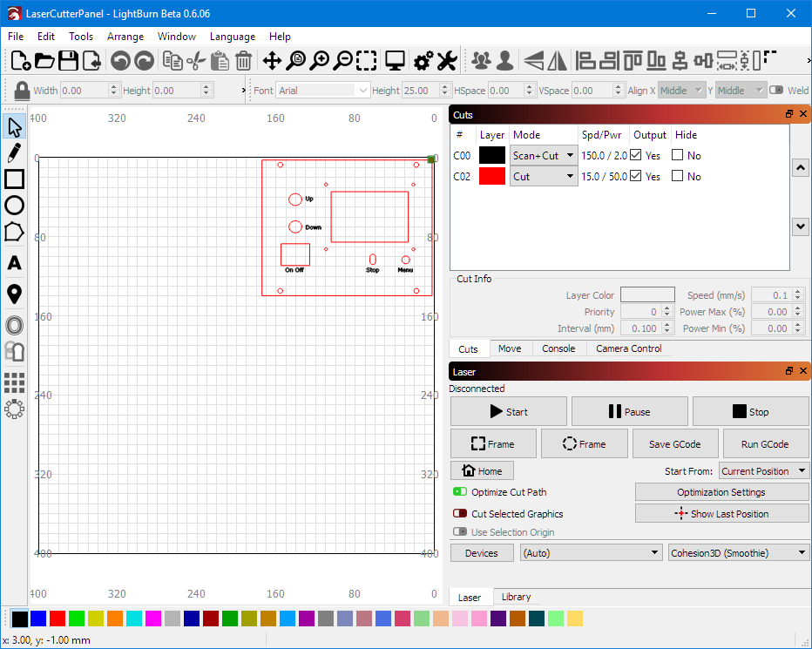Enable Hide checkbox for layer C02

click(x=677, y=177)
